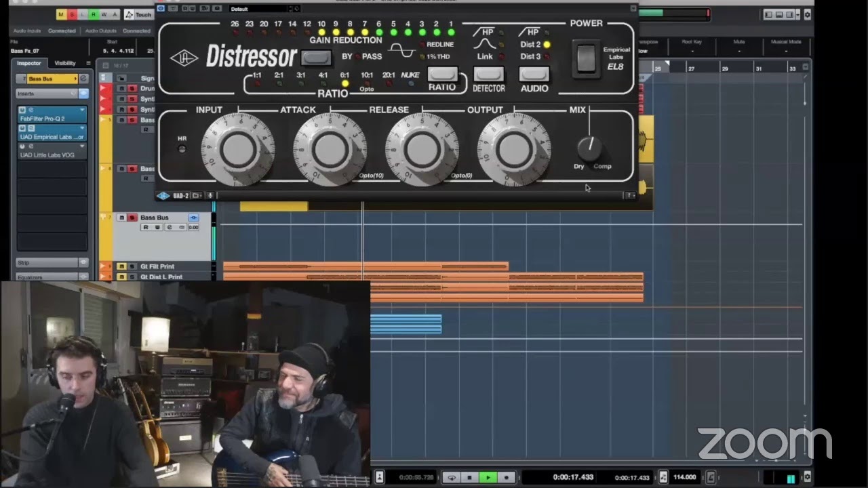The image size is (868, 488).
Task: Click the Bass Bus track name in Inspector
Action: point(52,79)
